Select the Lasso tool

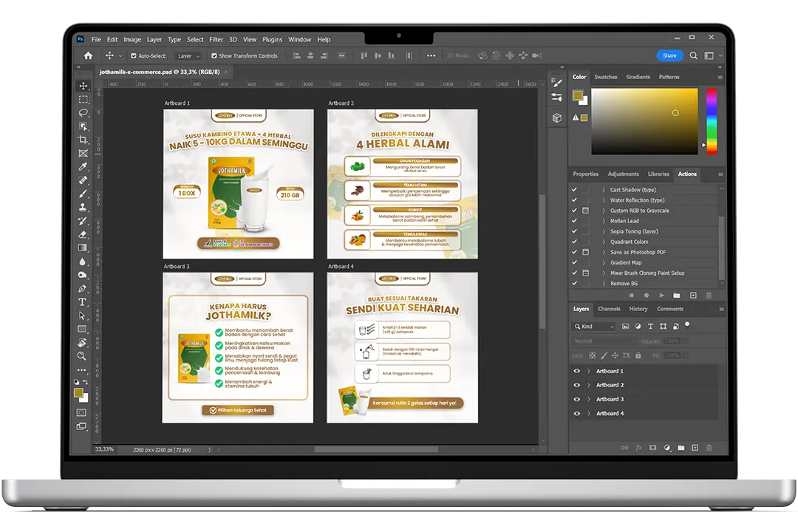83,113
